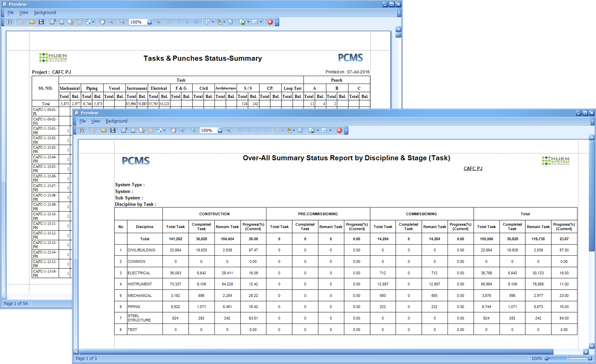Click the Watermark icon in the front Preview toolbar
Image resolution: width=596 pixels, height=364 pixels.
pos(300,131)
